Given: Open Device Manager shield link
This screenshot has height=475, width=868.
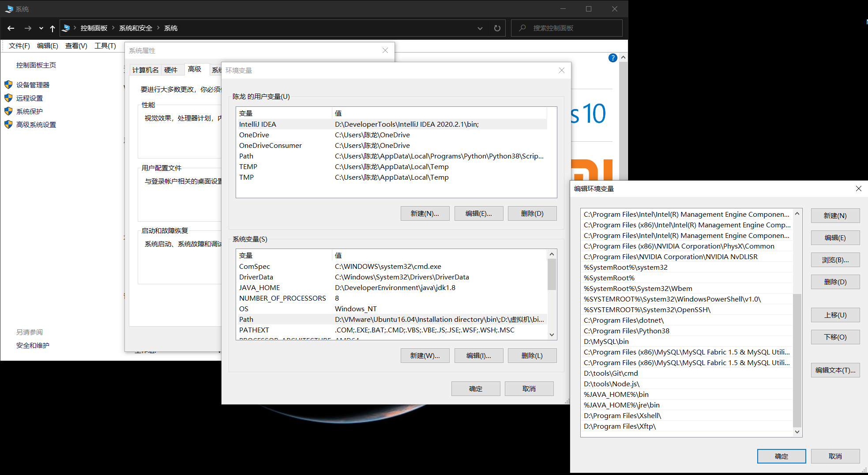Looking at the screenshot, I should pyautogui.click(x=32, y=85).
